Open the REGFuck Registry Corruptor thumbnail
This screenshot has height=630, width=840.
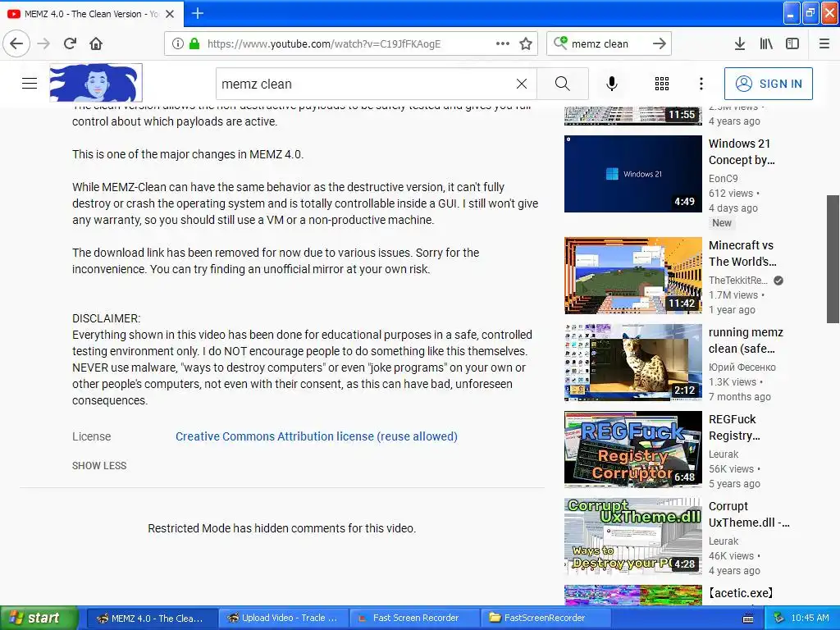click(x=632, y=449)
